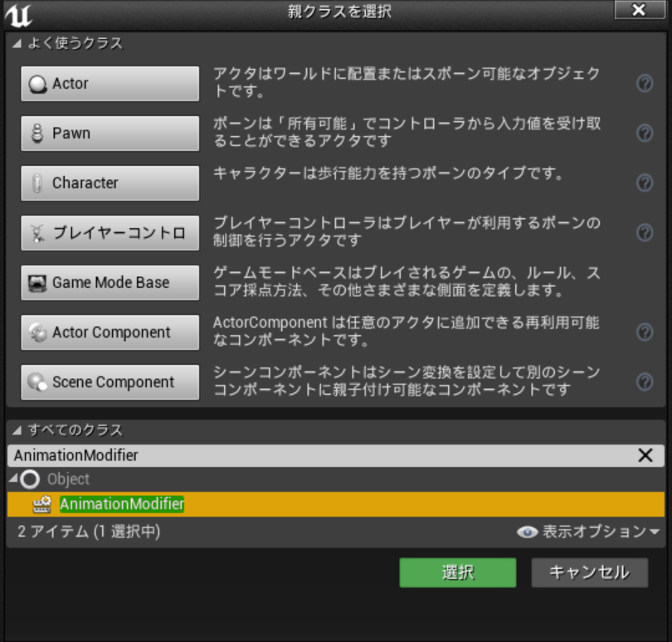The width and height of the screenshot is (672, 642).
Task: Click the 2 アイテム (1 選択中) status text
Action: (89, 532)
